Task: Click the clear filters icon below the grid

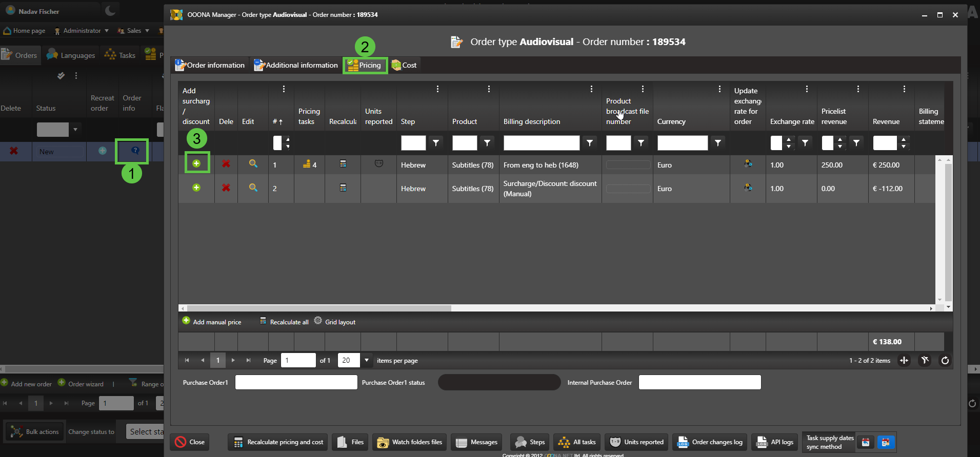Action: pyautogui.click(x=925, y=360)
